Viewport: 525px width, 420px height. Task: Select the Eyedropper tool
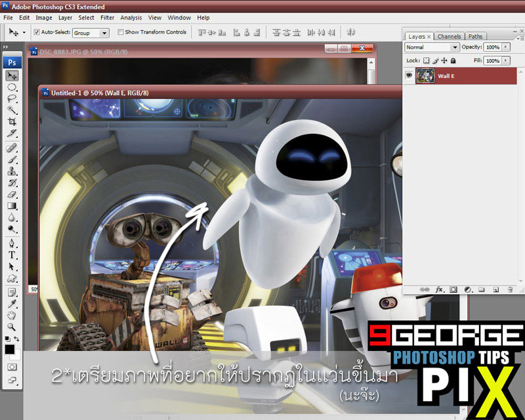tap(12, 303)
